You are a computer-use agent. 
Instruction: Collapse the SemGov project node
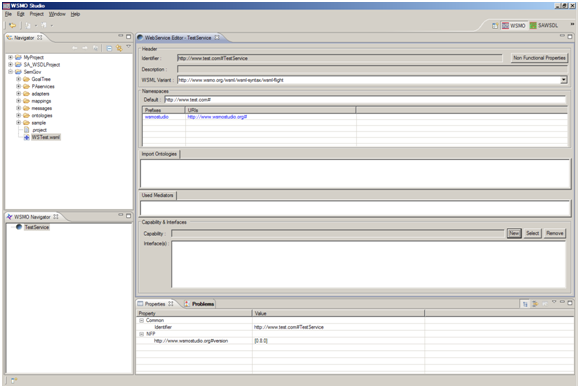(10, 72)
